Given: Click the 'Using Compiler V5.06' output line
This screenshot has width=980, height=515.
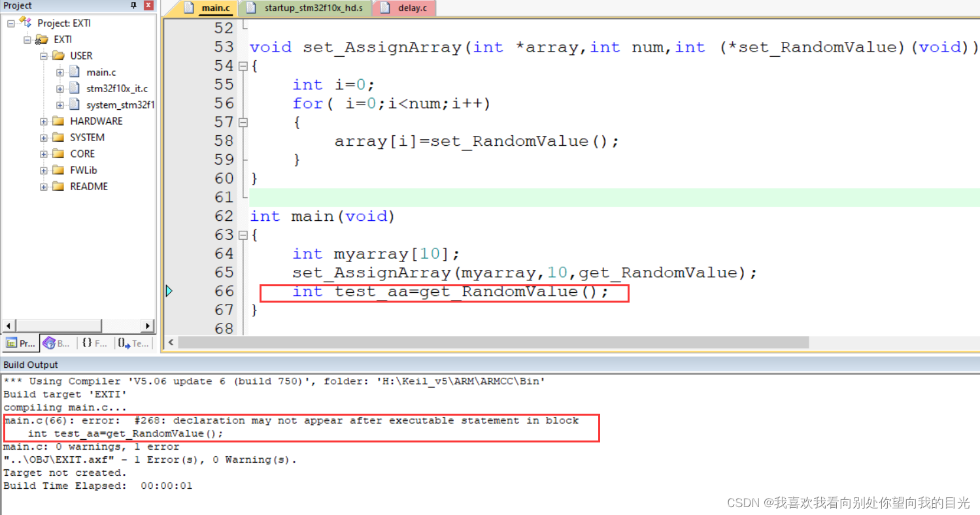Looking at the screenshot, I should click(x=274, y=381).
